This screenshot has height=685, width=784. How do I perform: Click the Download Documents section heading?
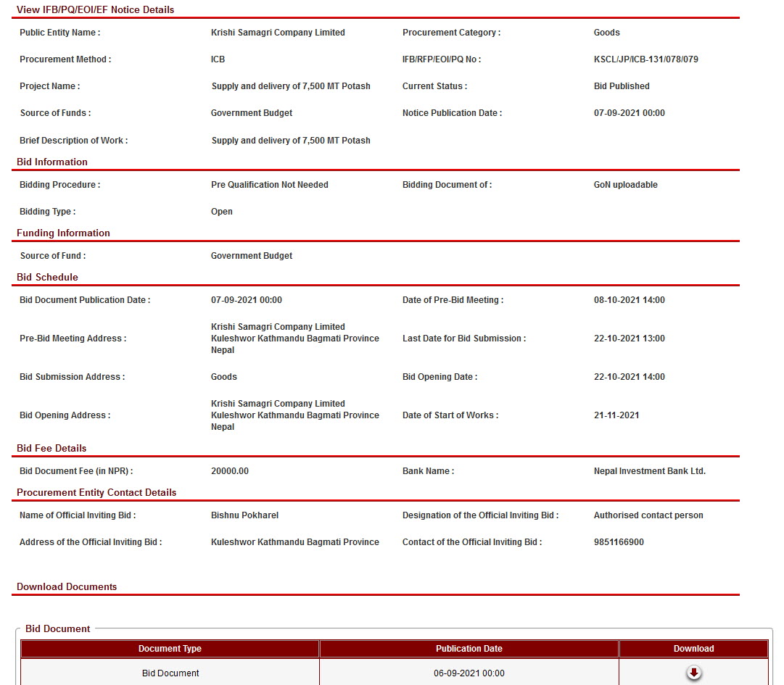(x=67, y=586)
